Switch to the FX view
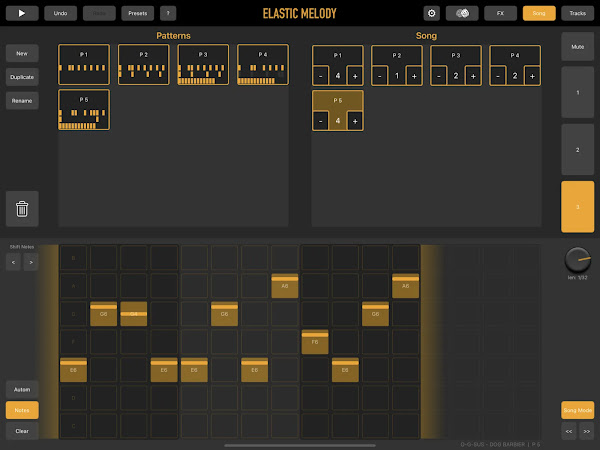Screen dimensions: 600x450 501,13
